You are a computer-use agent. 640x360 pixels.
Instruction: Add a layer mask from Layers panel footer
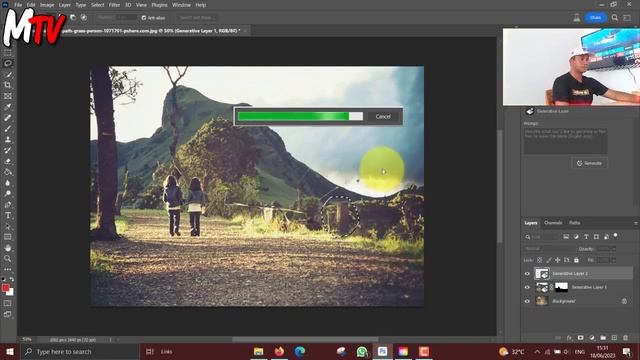[x=580, y=338]
